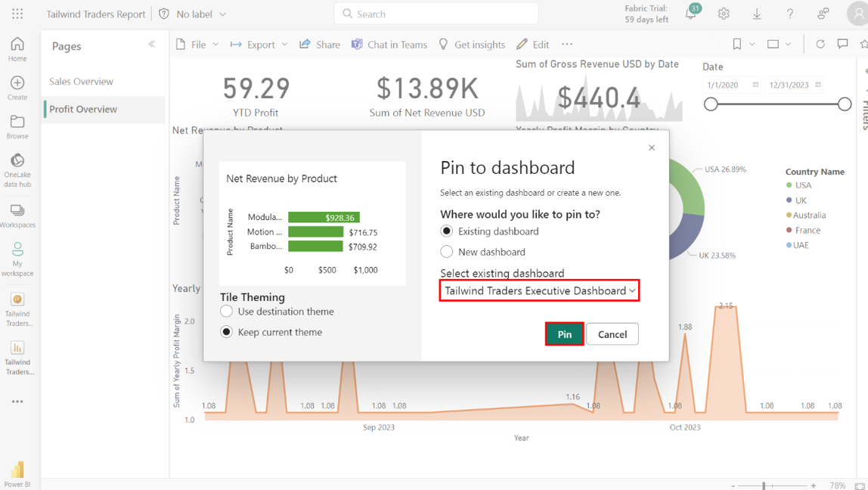Click the Cancel button in dialog
868x490 pixels.
click(x=612, y=334)
